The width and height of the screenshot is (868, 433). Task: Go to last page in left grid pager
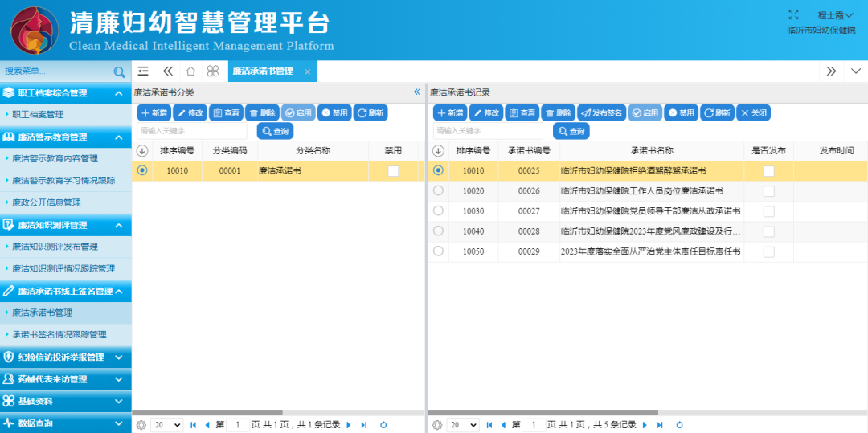[x=364, y=425]
